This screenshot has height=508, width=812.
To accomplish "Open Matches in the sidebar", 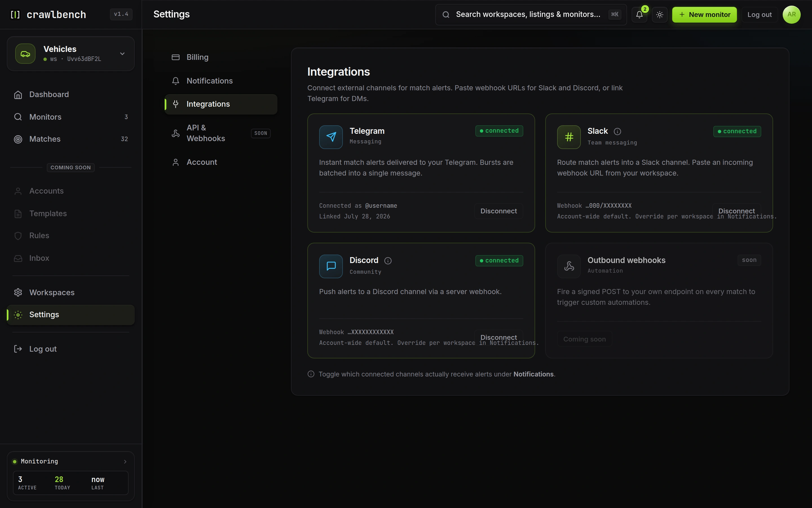I will (x=70, y=139).
